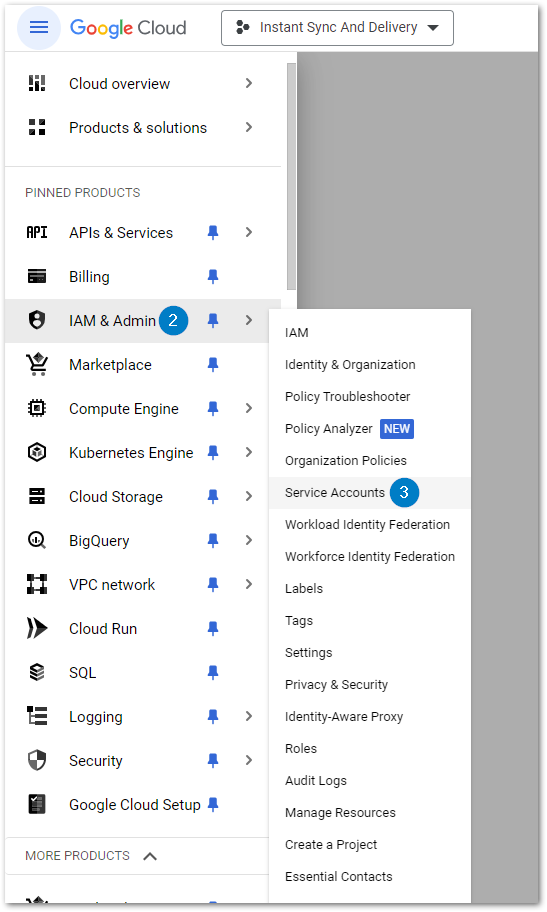Unpin Marketplace via its pin icon
Viewport: 547px width, 912px height.
coord(213,365)
